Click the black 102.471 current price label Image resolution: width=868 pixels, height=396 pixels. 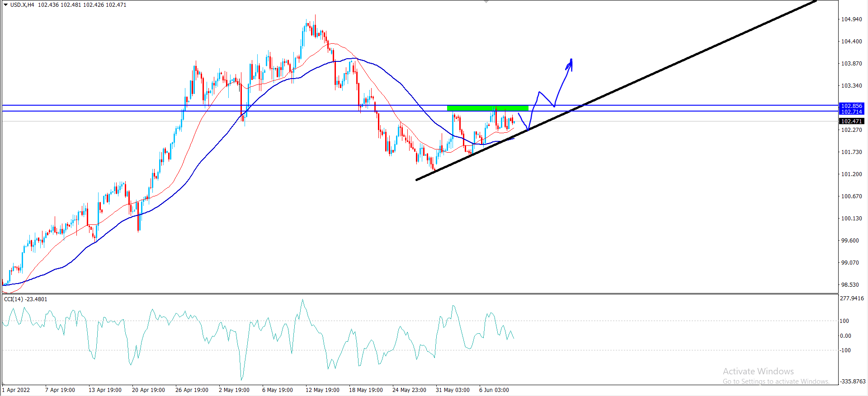(851, 121)
